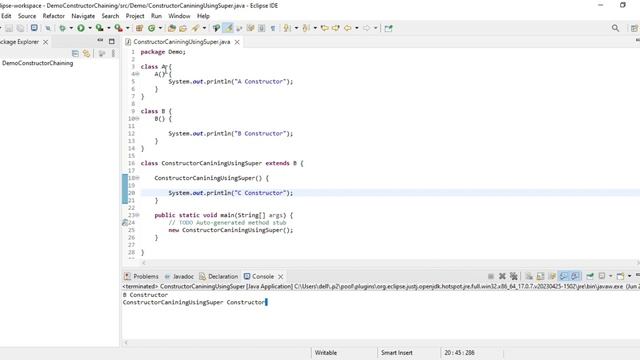
Task: Click Remove Launch (X) in Console toolbar
Action: click(502, 276)
